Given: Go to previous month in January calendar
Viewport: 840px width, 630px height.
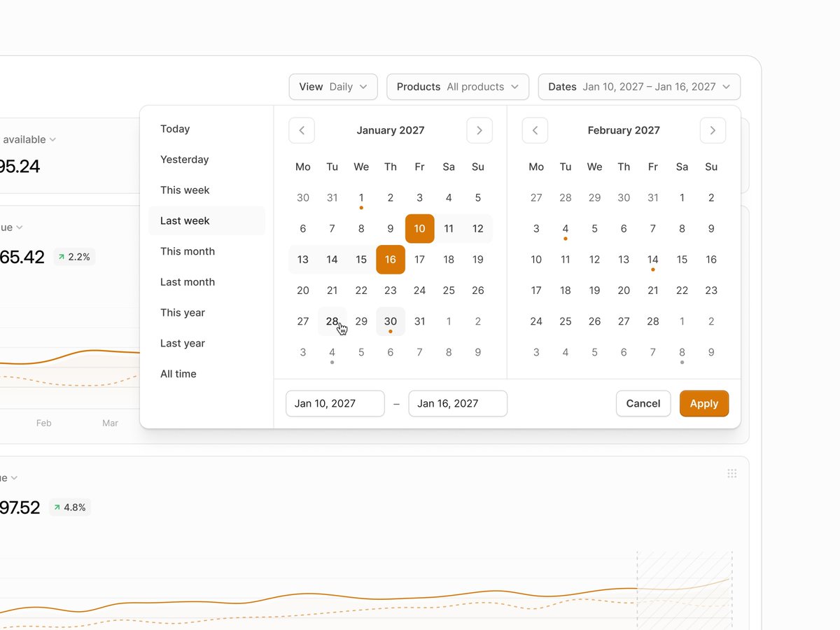Looking at the screenshot, I should [x=302, y=130].
